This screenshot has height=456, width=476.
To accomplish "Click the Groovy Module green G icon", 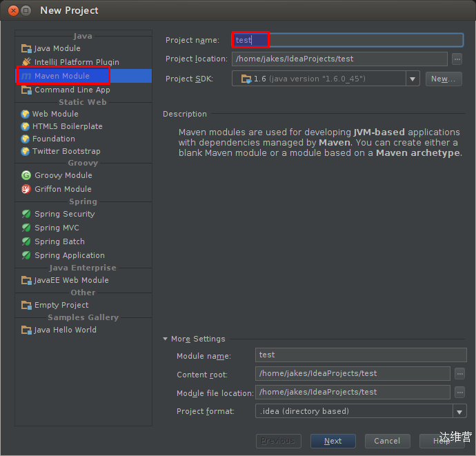I will [x=26, y=175].
